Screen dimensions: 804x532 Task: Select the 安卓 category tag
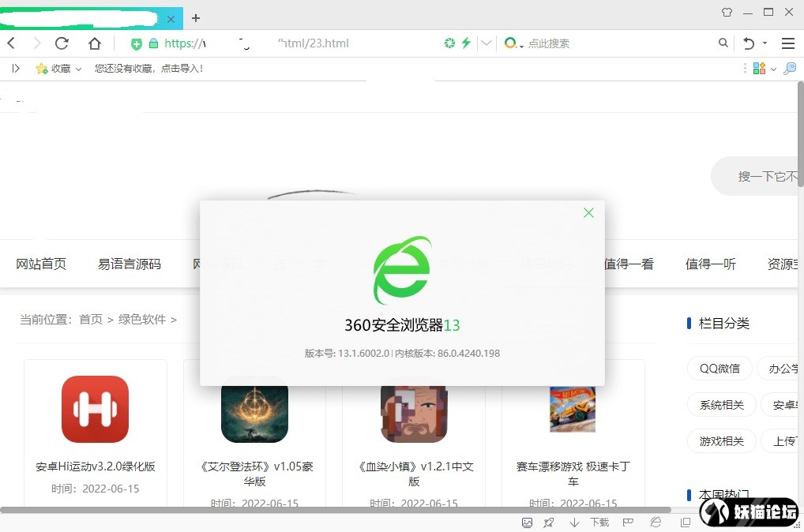click(x=781, y=405)
